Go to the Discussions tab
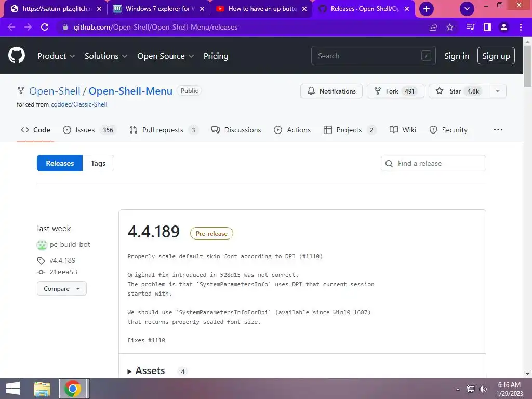Image resolution: width=532 pixels, height=399 pixels. click(x=236, y=130)
